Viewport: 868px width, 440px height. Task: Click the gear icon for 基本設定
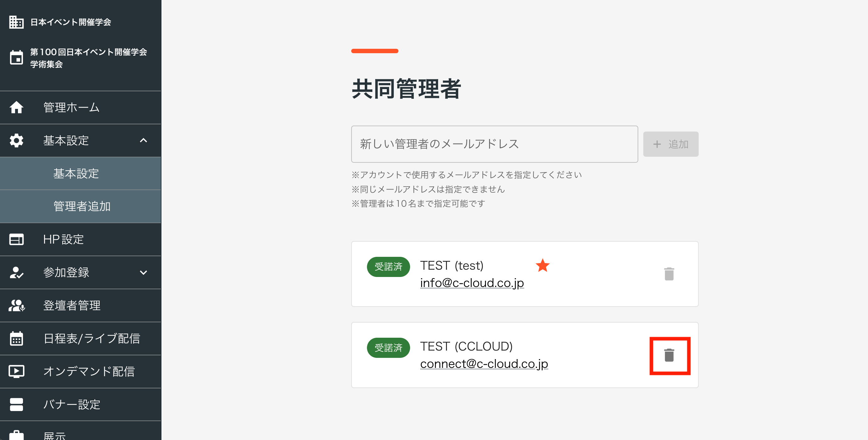(x=16, y=140)
